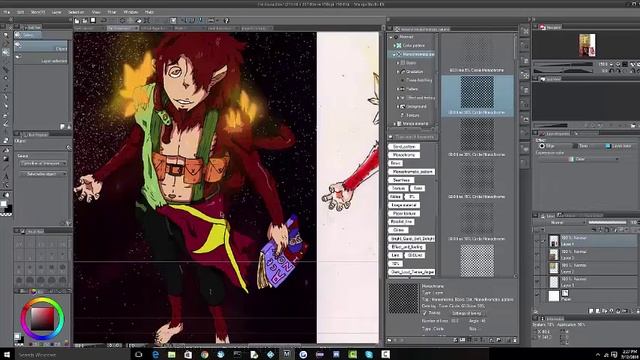Click the first icon in the vertical quick strip
This screenshot has height=360, width=640.
click(525, 31)
